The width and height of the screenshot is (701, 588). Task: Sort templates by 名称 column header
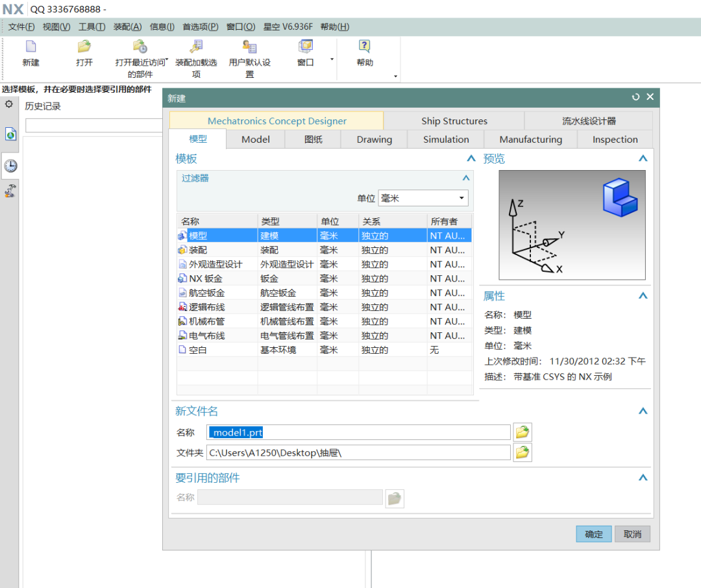click(x=217, y=221)
